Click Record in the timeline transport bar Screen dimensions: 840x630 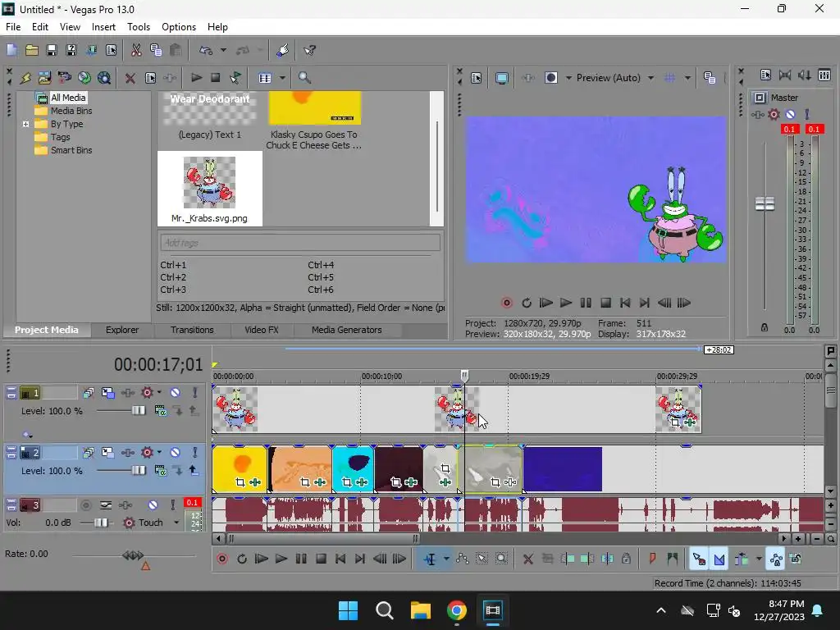point(222,559)
